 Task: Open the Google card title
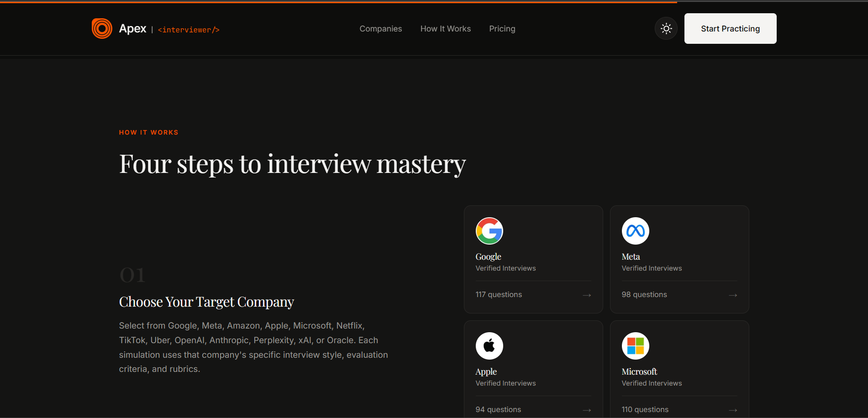[x=488, y=256]
